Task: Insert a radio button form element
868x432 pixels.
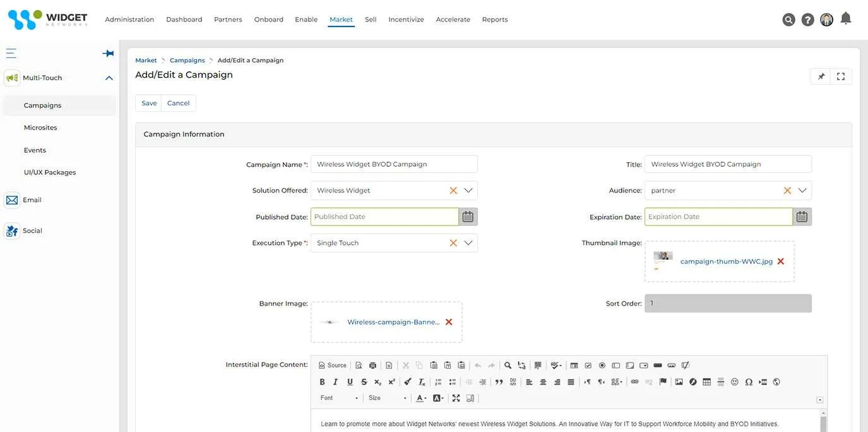Action: tap(602, 366)
